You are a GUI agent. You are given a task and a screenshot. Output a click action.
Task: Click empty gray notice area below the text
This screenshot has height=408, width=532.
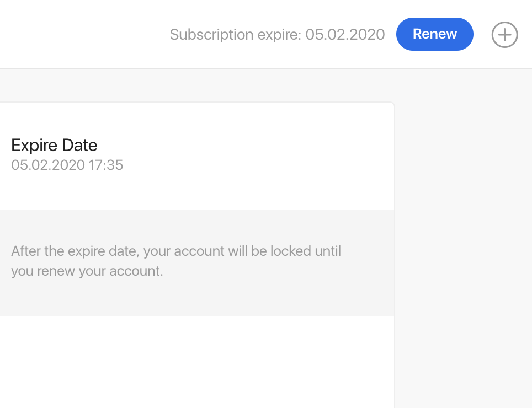tap(193, 299)
